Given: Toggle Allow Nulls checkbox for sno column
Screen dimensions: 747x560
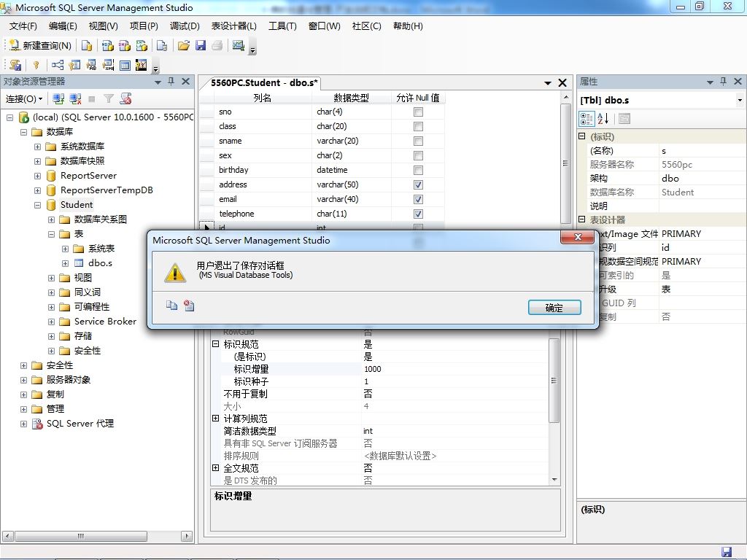Looking at the screenshot, I should (x=418, y=112).
